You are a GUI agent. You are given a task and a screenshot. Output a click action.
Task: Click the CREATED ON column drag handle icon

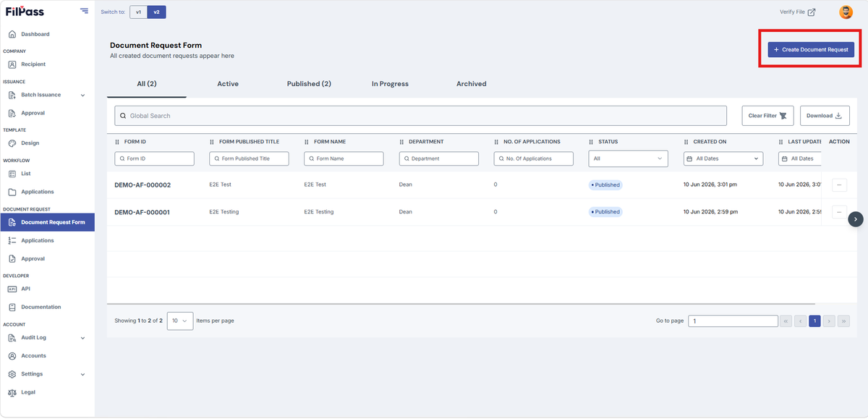click(686, 142)
